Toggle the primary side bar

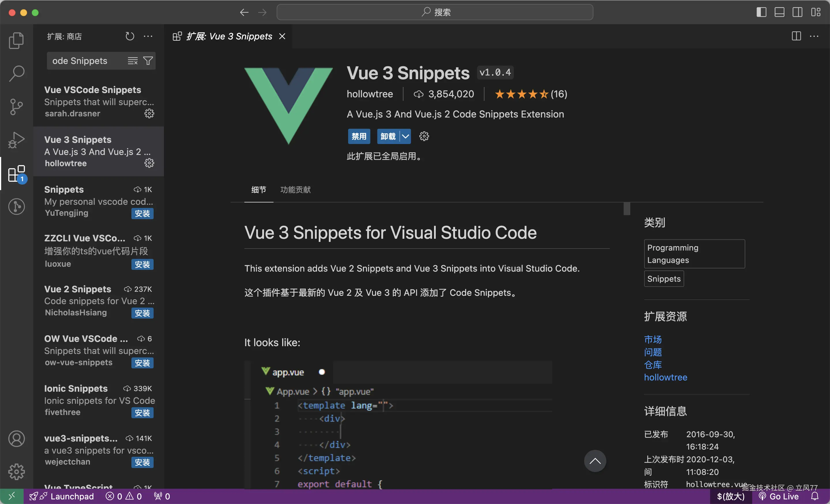click(x=761, y=12)
